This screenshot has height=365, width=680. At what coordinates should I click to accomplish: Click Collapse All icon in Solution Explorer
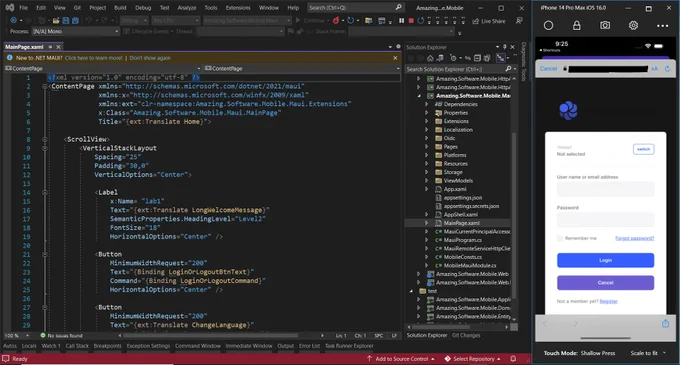tap(477, 58)
